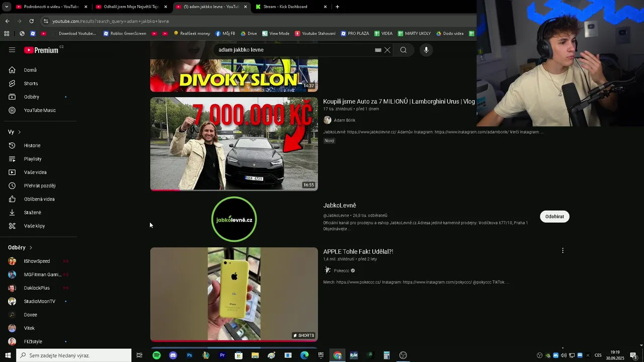This screenshot has width=644, height=362.
Task: Expand the Vy section chevron
Action: click(19, 132)
